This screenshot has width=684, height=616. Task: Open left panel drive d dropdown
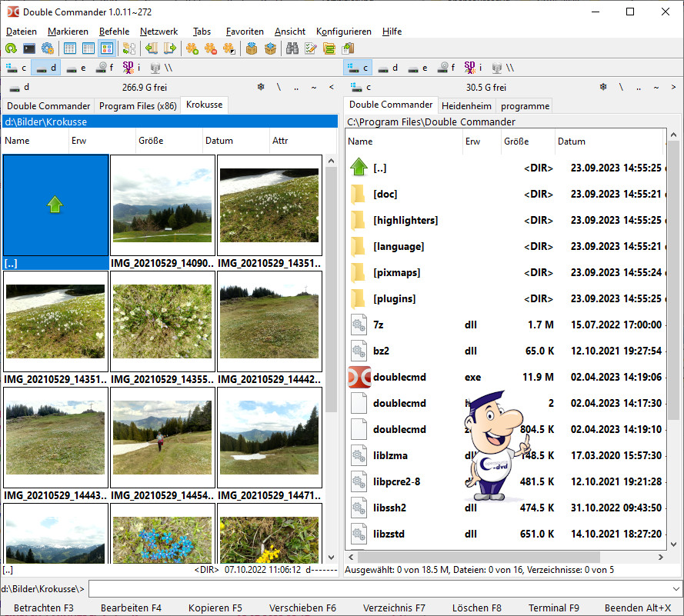(x=20, y=87)
